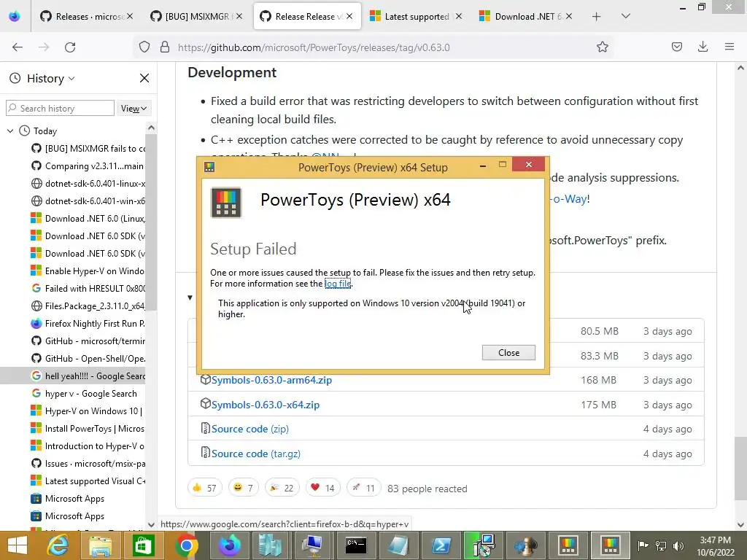747x560 pixels.
Task: Collapse the Today history group
Action: pos(10,131)
